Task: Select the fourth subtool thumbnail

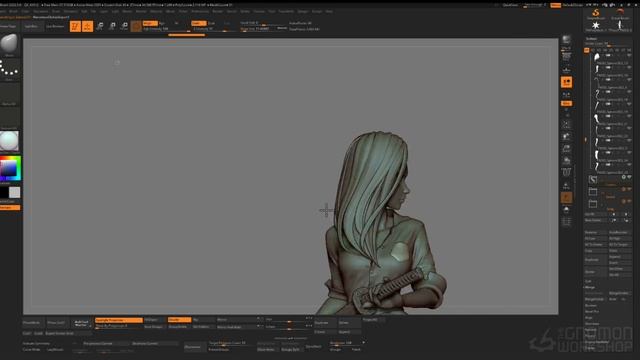Action: 597,95
